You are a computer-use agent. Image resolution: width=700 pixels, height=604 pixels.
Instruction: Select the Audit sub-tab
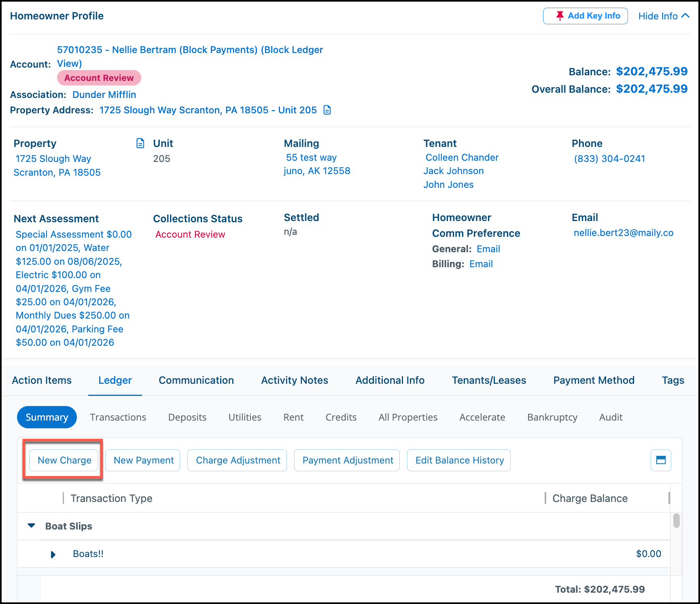pyautogui.click(x=611, y=417)
